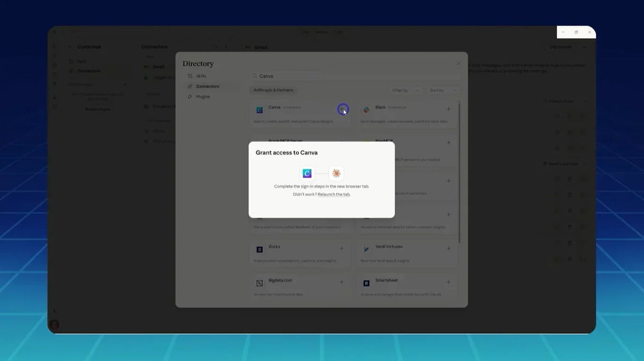Click the Claude starburst logo in the dialog

[x=336, y=173]
